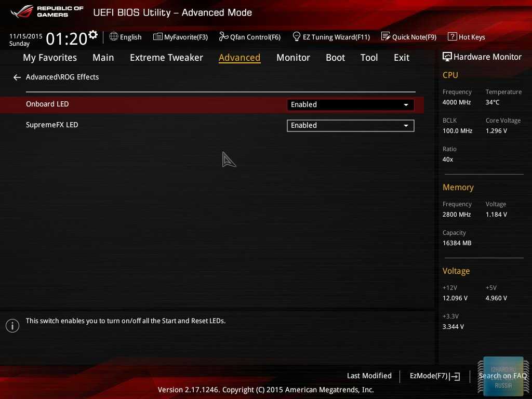Click the settings gear next to clock
532x399 pixels.
93,35
